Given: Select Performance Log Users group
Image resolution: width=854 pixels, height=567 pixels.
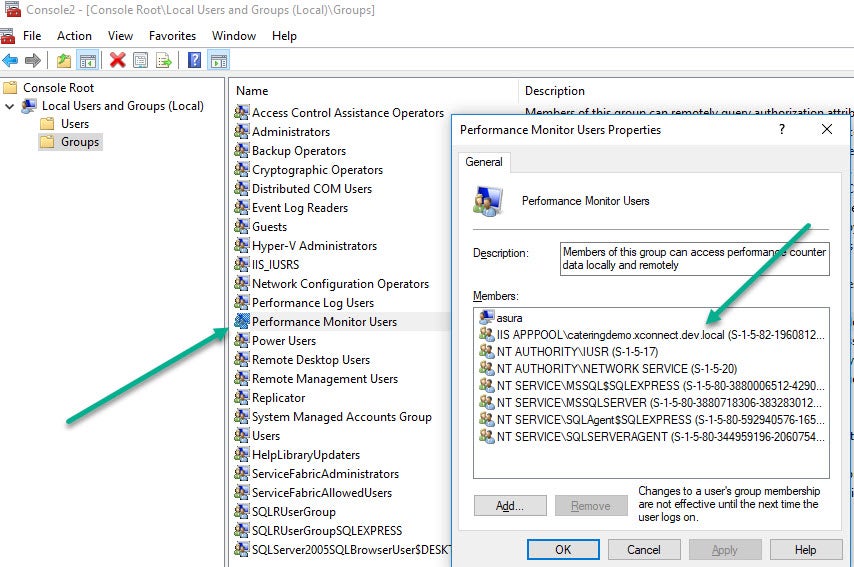Looking at the screenshot, I should pos(313,302).
